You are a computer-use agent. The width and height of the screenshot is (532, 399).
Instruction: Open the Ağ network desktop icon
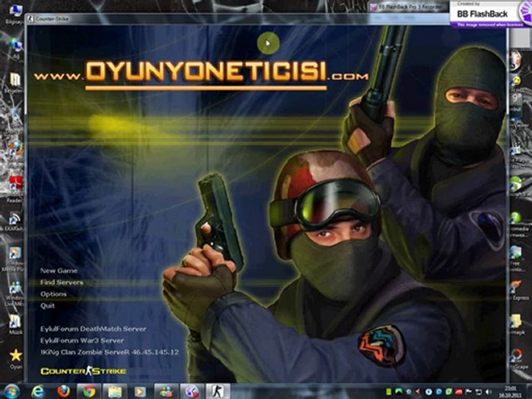click(x=16, y=48)
